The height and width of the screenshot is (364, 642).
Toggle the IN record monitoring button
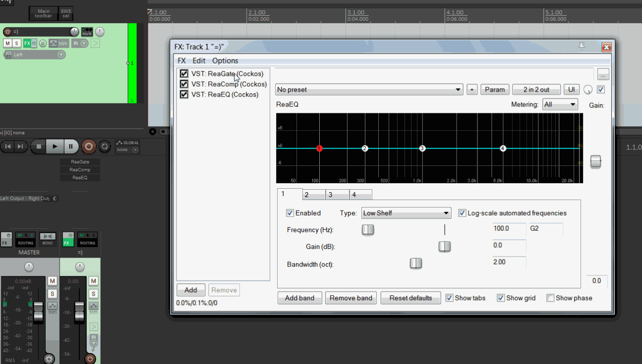click(x=79, y=44)
